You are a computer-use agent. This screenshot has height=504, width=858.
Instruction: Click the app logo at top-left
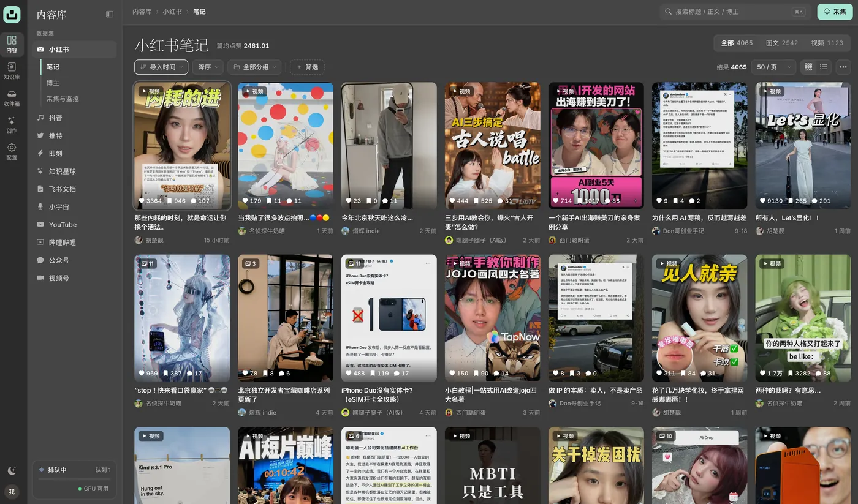[12, 14]
